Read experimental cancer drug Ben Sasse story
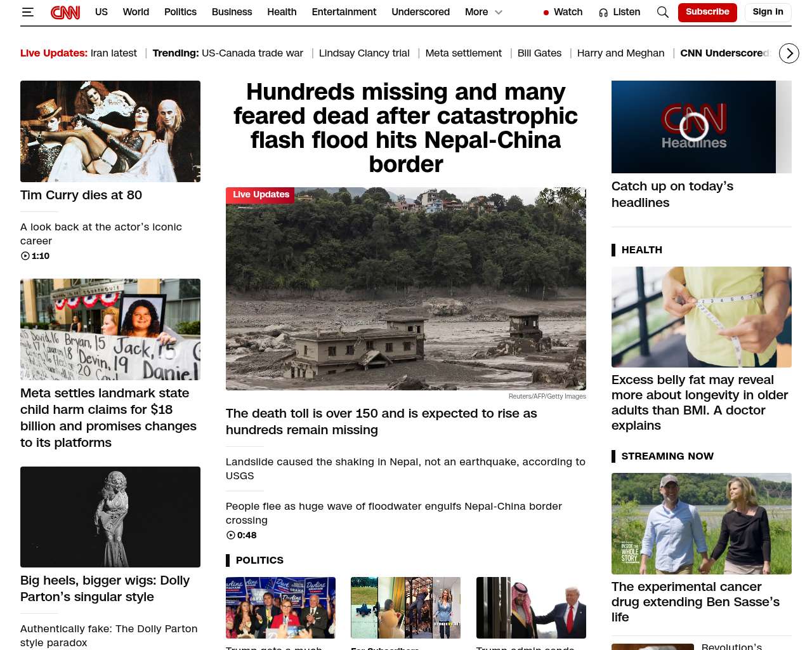Image resolution: width=812 pixels, height=650 pixels. [x=695, y=602]
